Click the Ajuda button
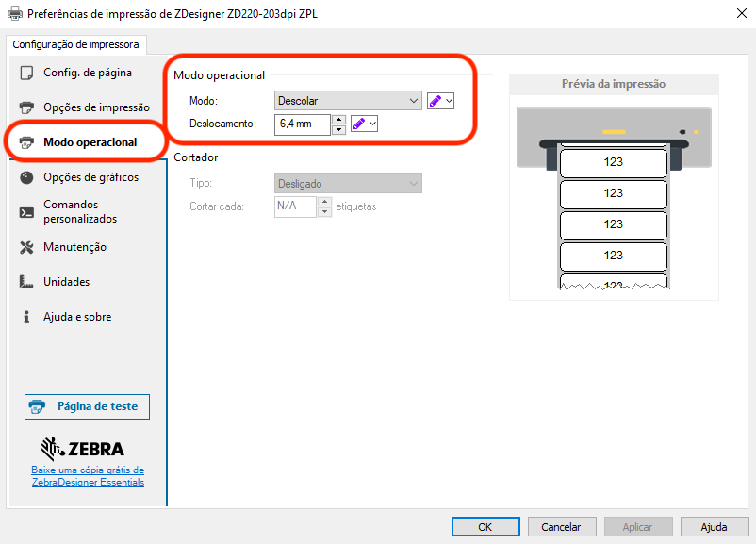The width and height of the screenshot is (756, 544). point(714,527)
